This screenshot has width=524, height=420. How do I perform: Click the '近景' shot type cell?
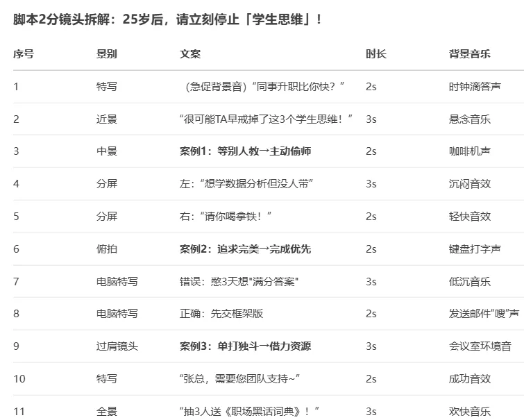coord(107,119)
